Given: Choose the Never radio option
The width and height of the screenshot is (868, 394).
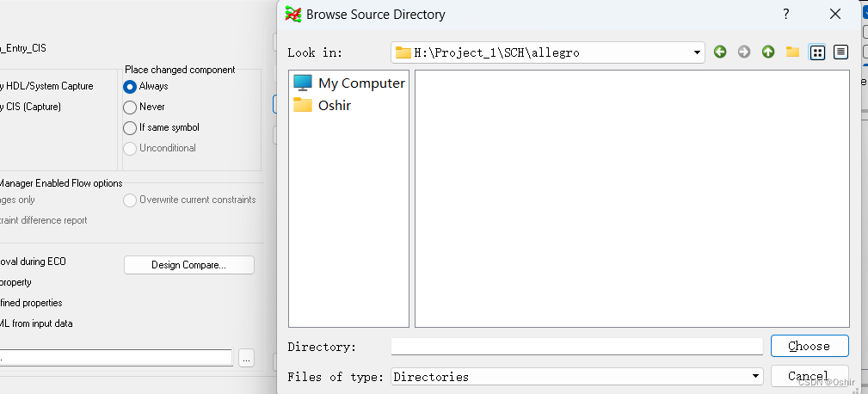Looking at the screenshot, I should (130, 107).
